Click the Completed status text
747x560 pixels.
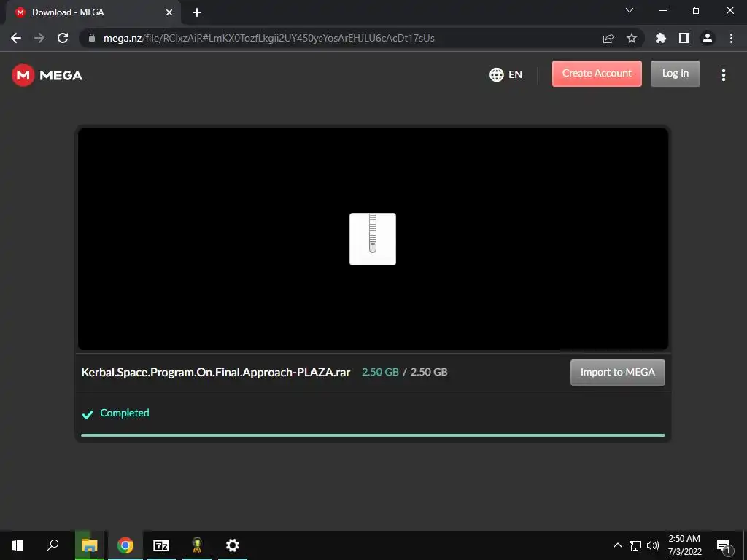tap(124, 413)
